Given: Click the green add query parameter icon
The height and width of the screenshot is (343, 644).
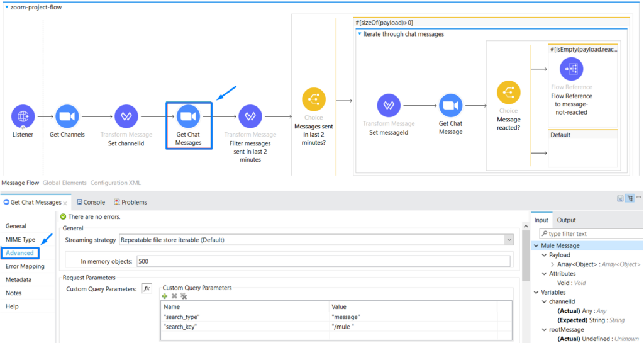Looking at the screenshot, I should (x=165, y=296).
